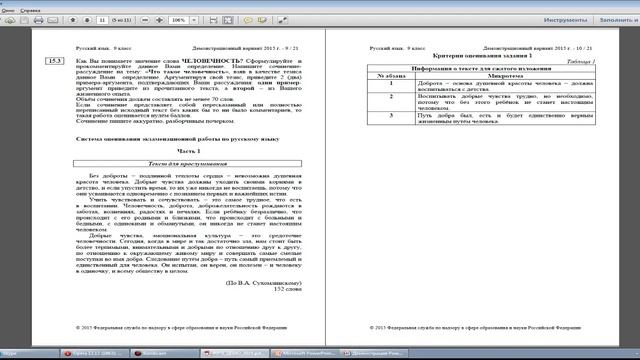Open Skype from the taskbar
The image size is (640, 360).
point(29,353)
